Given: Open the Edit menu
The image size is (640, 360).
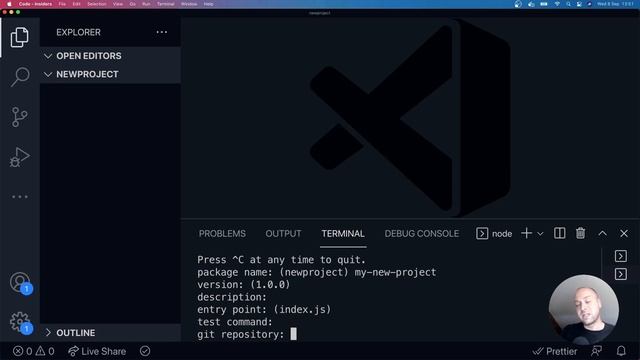Looking at the screenshot, I should click(76, 4).
